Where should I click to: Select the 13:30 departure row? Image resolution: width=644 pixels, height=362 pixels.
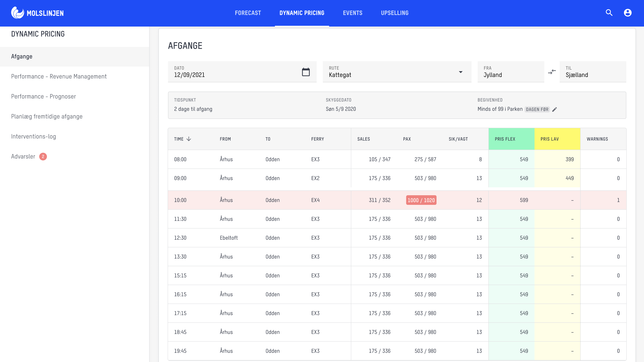pos(397,257)
